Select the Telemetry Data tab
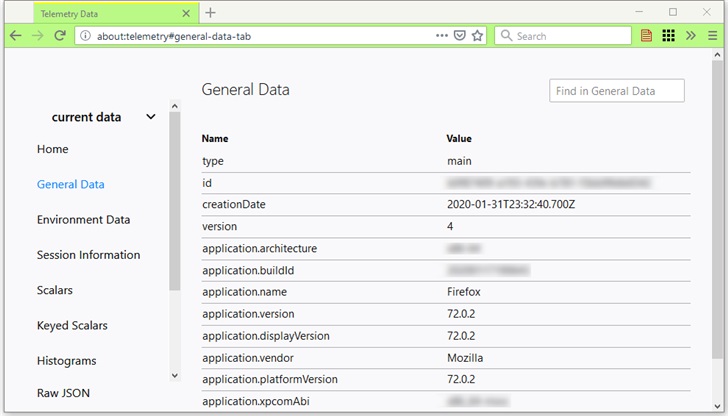The width and height of the screenshot is (728, 416). 116,13
